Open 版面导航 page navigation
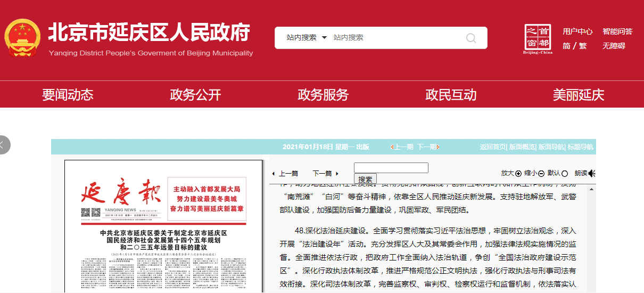 click(551, 147)
